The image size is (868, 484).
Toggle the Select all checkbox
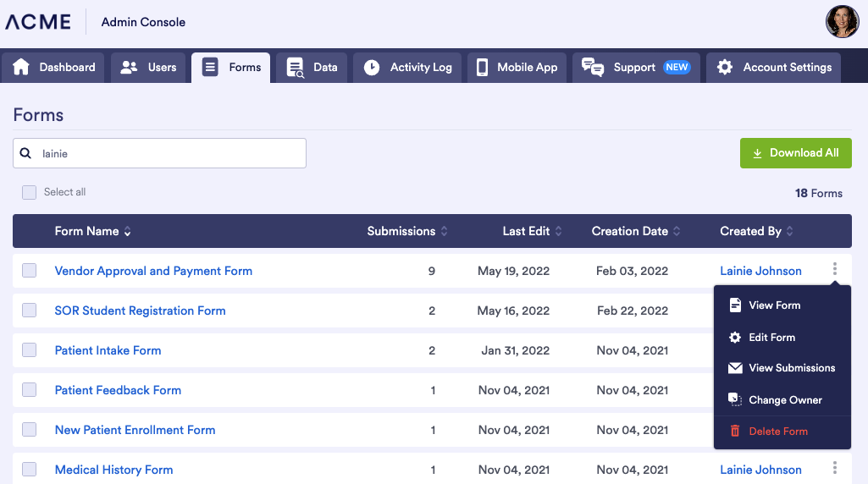[x=30, y=192]
